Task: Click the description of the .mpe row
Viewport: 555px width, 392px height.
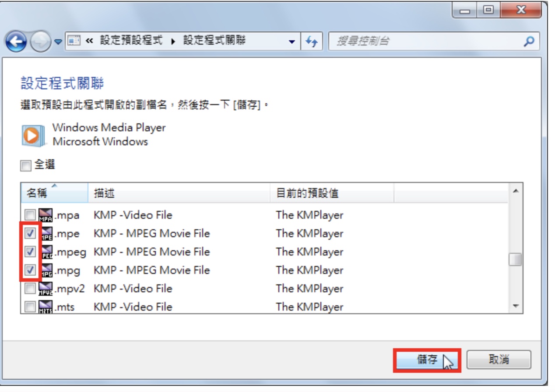Action: pos(152,234)
